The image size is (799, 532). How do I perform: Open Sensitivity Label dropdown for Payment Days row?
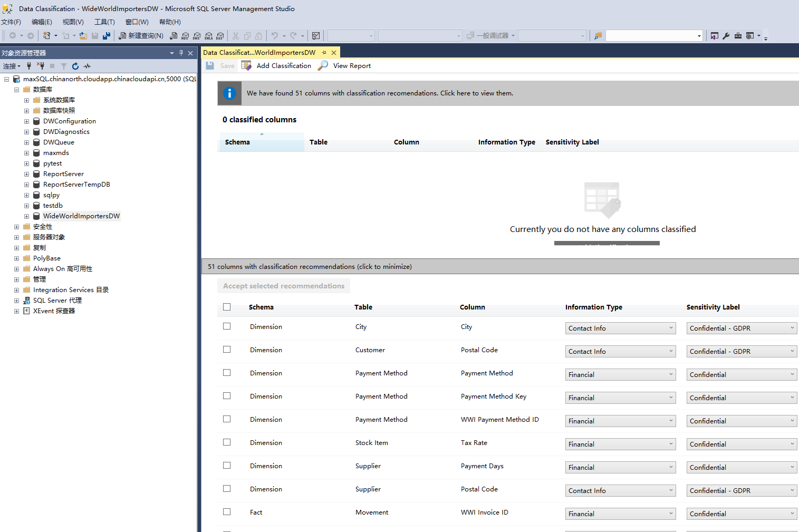pyautogui.click(x=742, y=468)
